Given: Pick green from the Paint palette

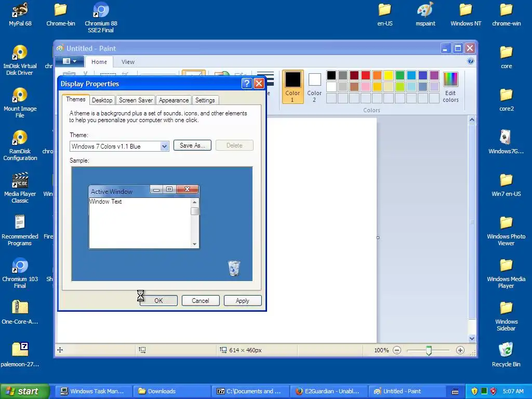Looking at the screenshot, I should pyautogui.click(x=400, y=75).
